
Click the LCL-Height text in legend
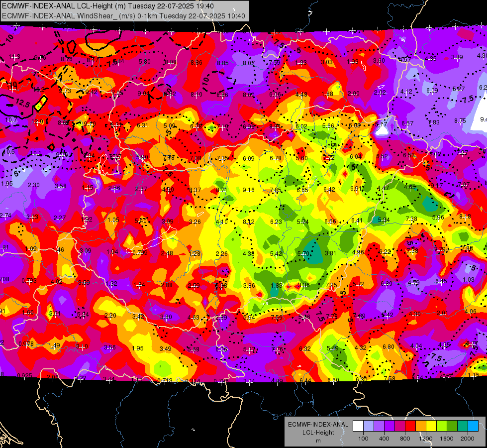[x=318, y=433]
